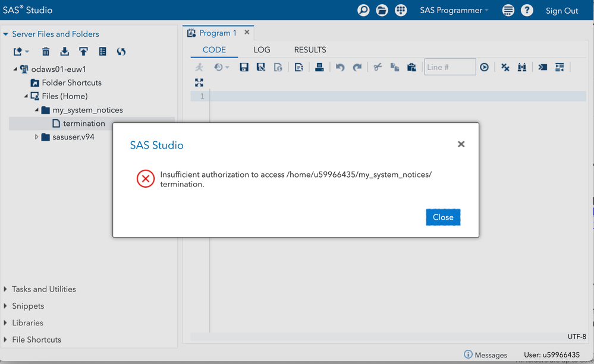Open the SAS Programmer perspective dropdown

[454, 10]
